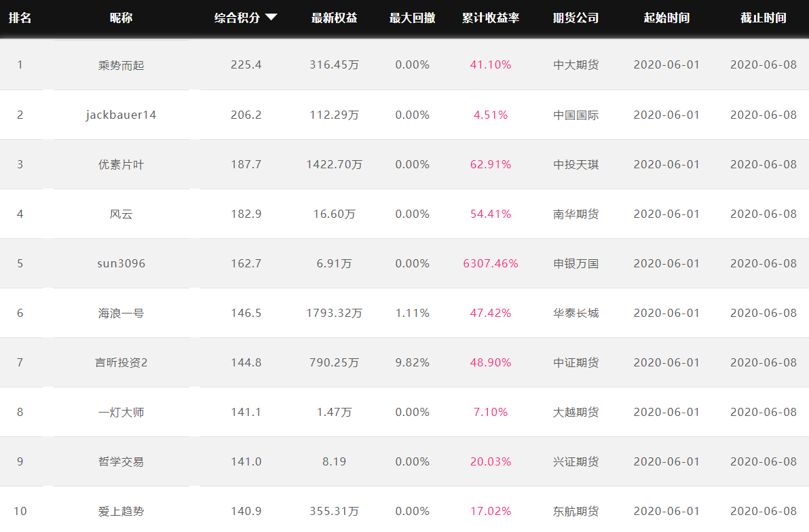Select score value 206.2
809x532 pixels.
(x=246, y=115)
